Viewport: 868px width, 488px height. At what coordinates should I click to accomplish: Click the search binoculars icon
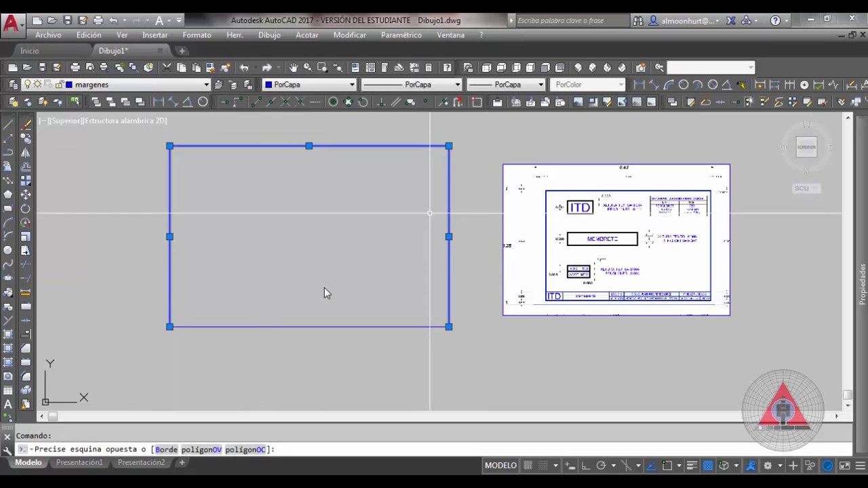(x=638, y=21)
